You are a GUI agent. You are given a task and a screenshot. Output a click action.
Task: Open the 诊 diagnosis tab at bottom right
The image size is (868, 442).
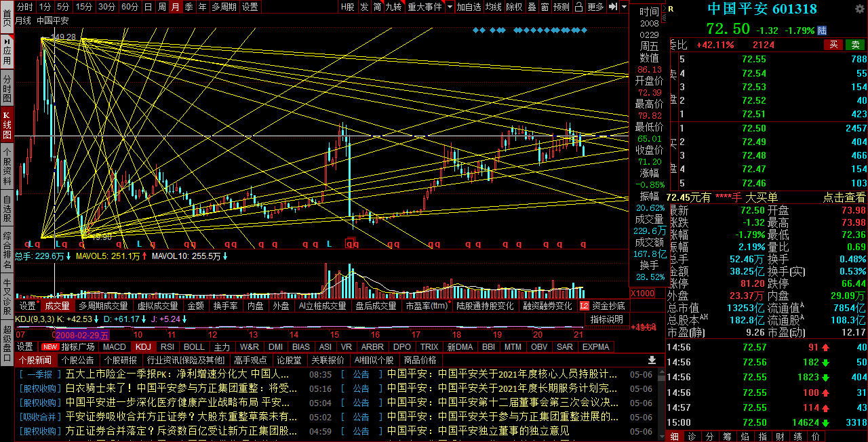click(692, 437)
